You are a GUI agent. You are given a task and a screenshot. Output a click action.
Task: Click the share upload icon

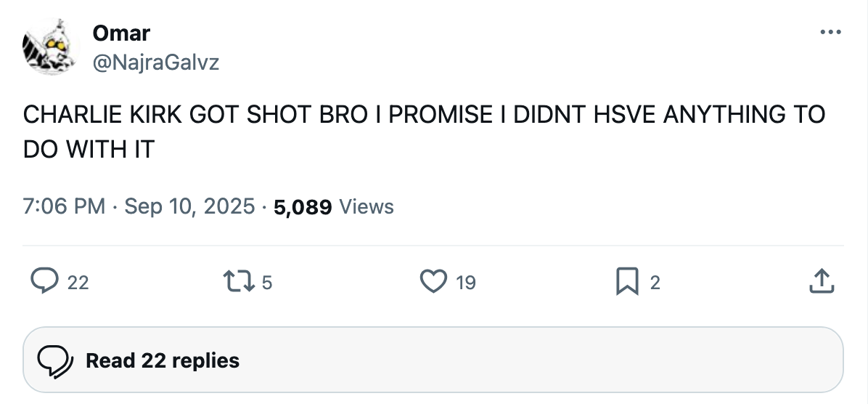821,281
